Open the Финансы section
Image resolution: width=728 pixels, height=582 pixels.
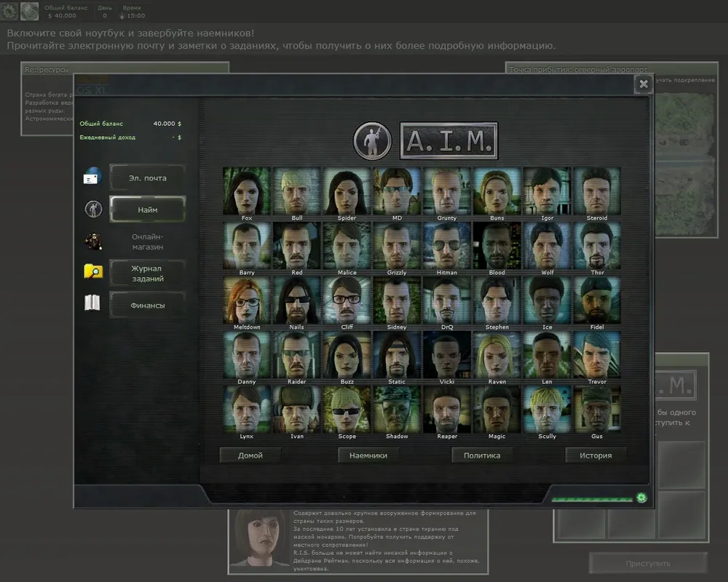click(147, 305)
